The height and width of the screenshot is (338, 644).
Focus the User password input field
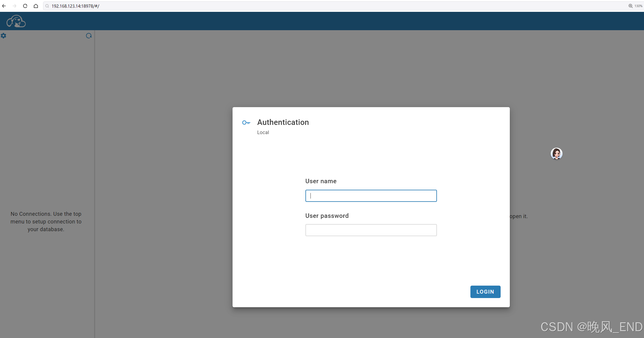(x=371, y=230)
